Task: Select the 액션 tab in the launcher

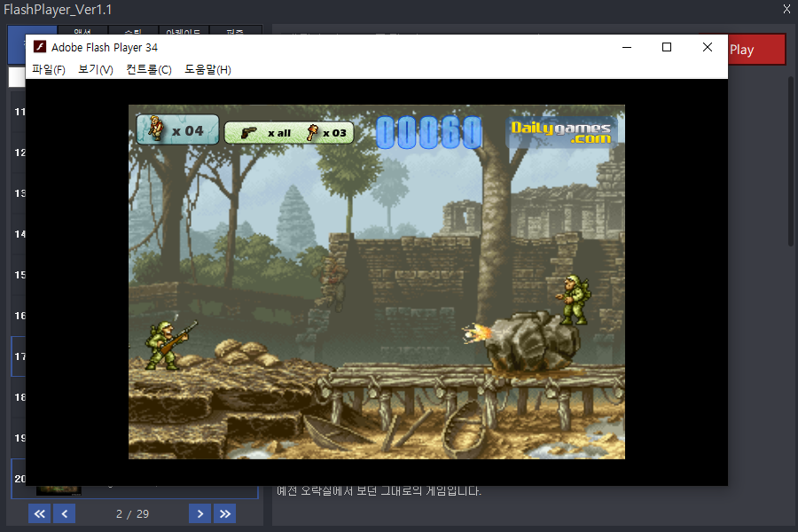Action: 82,30
